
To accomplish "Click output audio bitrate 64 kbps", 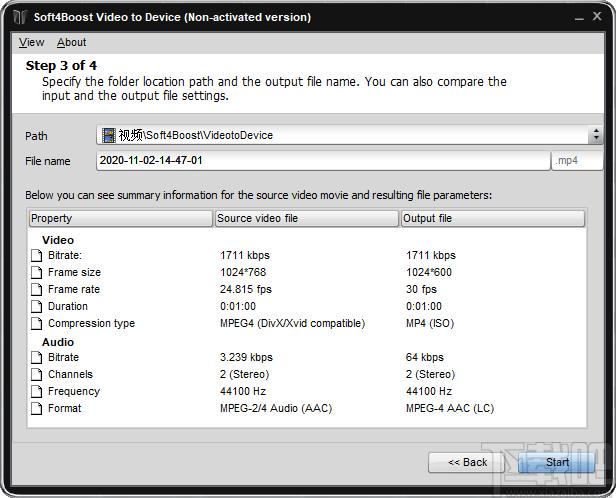I will (425, 357).
